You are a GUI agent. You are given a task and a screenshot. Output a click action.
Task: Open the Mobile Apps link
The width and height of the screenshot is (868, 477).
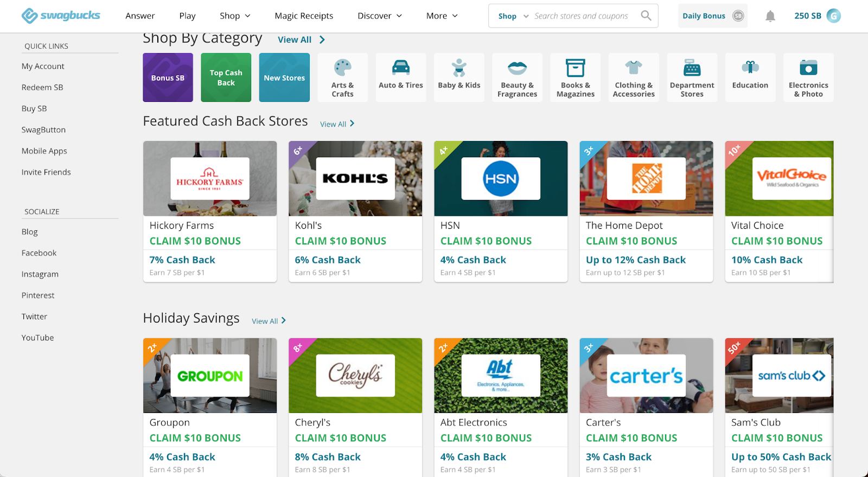tap(44, 151)
